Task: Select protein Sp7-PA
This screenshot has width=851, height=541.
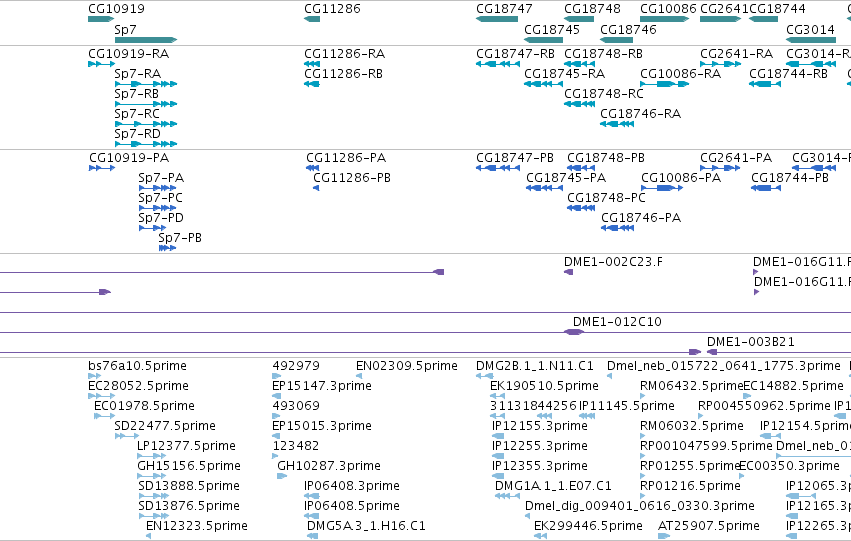Action: point(161,178)
